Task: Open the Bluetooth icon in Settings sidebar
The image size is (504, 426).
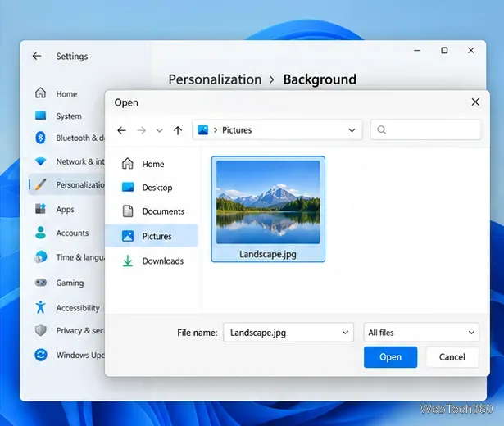Action: click(x=40, y=138)
